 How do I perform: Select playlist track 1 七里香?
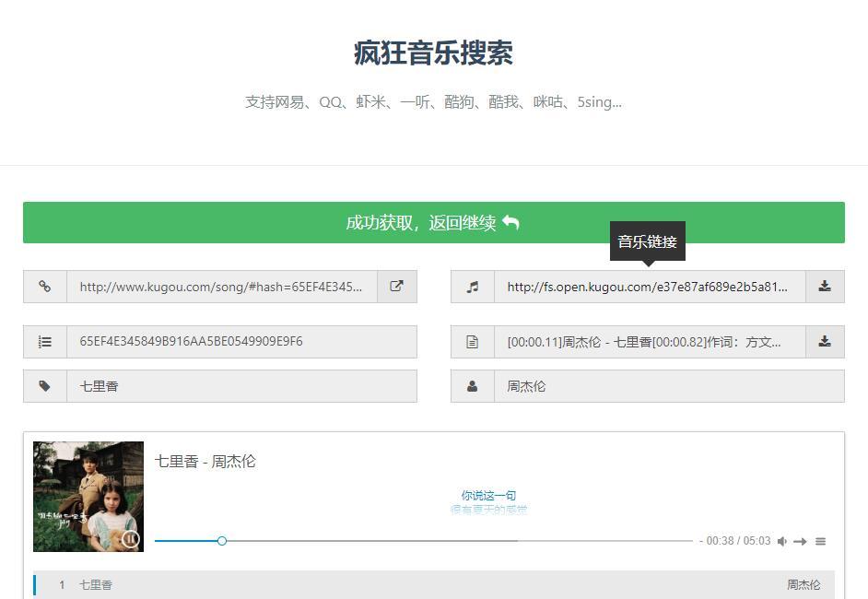pos(434,584)
